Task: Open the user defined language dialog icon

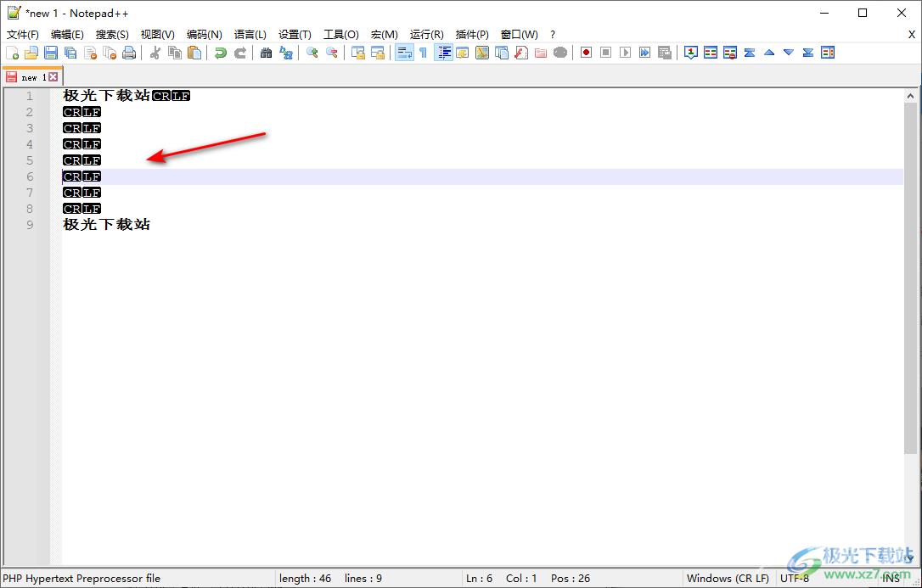Action: click(x=463, y=53)
